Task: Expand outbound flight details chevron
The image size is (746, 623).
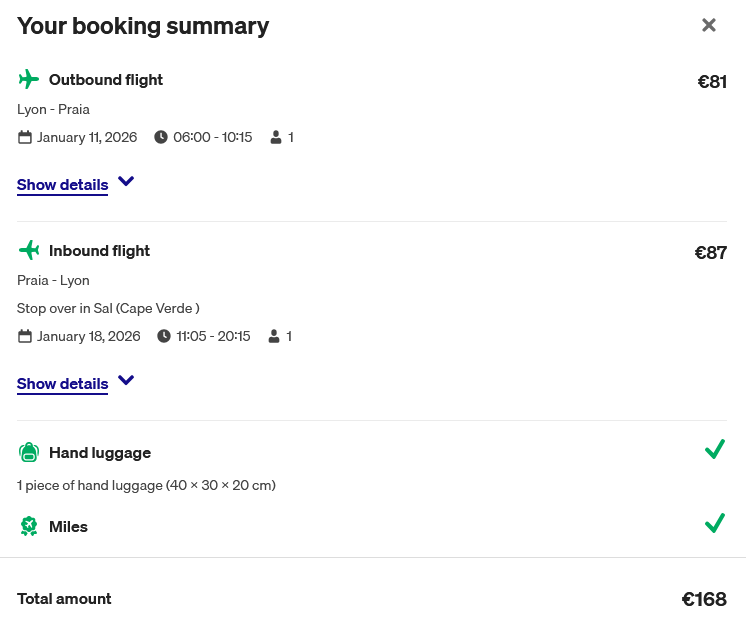Action: coord(125,182)
